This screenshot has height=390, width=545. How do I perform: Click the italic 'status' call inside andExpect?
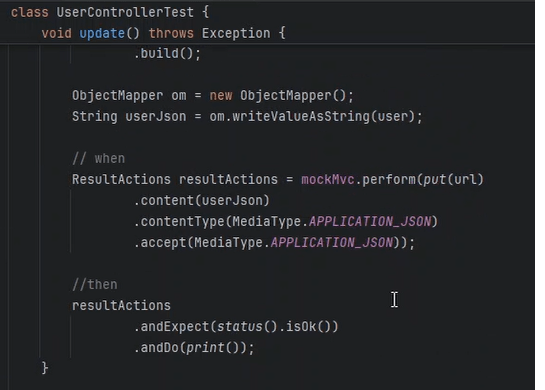(239, 327)
